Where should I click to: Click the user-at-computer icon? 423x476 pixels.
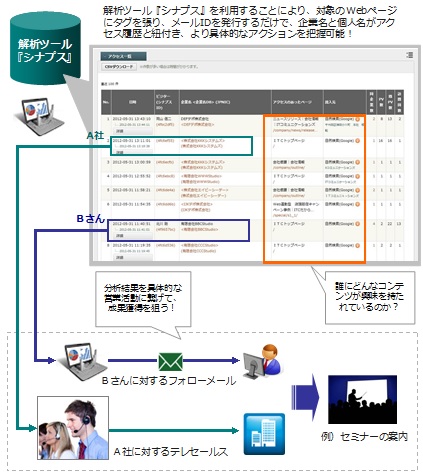[x=262, y=361]
